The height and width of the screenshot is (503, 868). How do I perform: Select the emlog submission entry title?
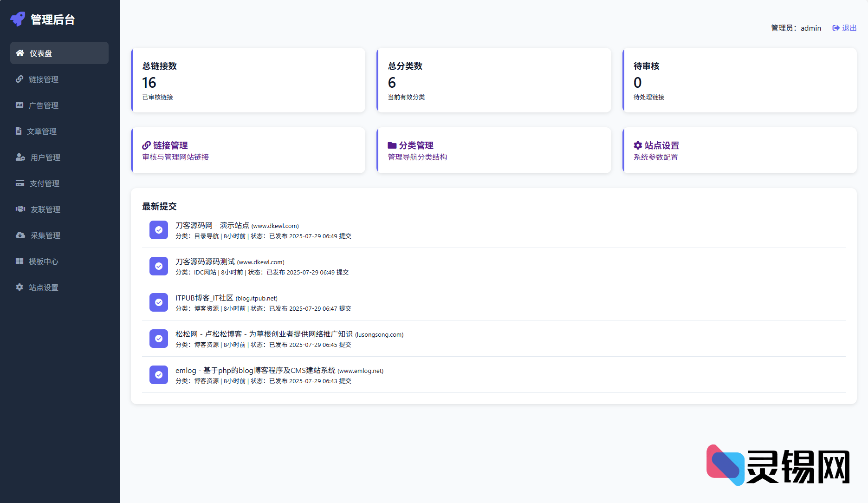click(255, 370)
